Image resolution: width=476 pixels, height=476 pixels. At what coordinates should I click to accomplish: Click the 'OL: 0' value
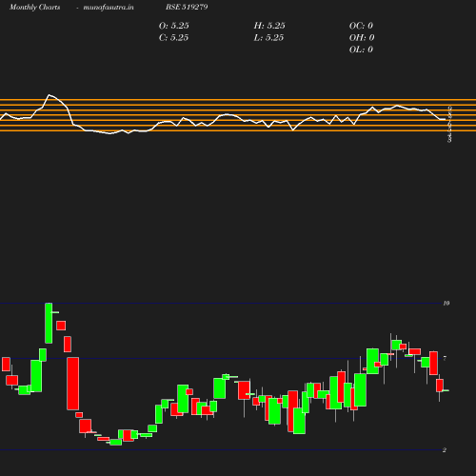click(361, 50)
